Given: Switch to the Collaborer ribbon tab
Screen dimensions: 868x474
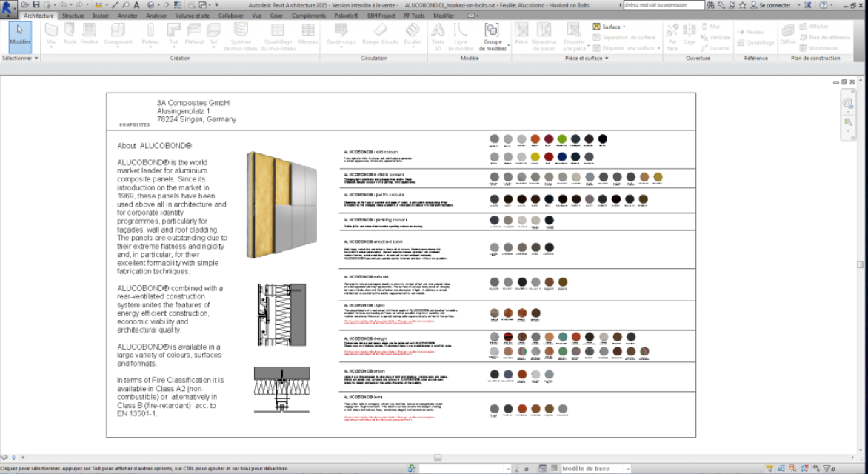Looking at the screenshot, I should (231, 16).
